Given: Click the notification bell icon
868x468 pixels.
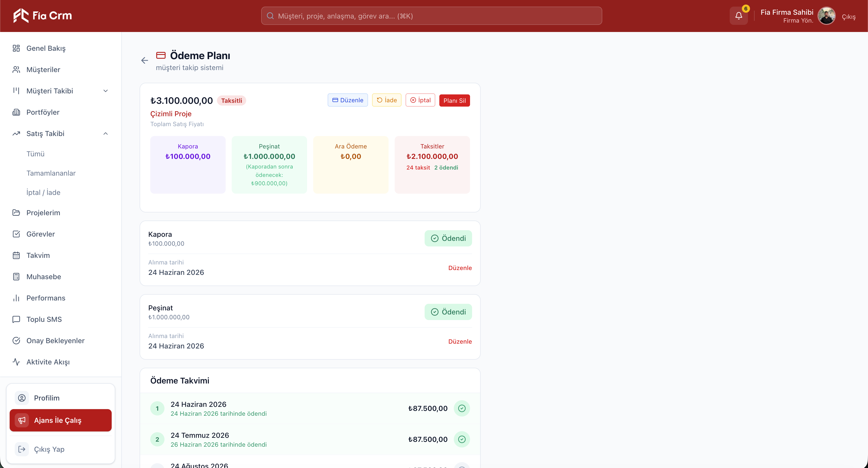Looking at the screenshot, I should (739, 16).
